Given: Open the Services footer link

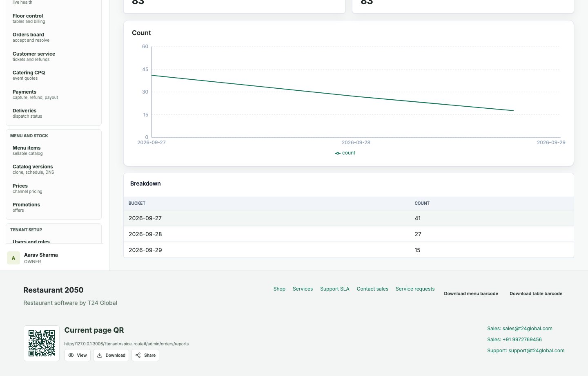Looking at the screenshot, I should [x=303, y=289].
